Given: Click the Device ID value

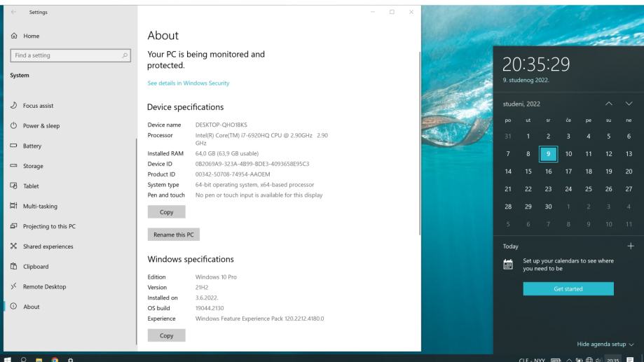Looking at the screenshot, I should click(x=252, y=164).
